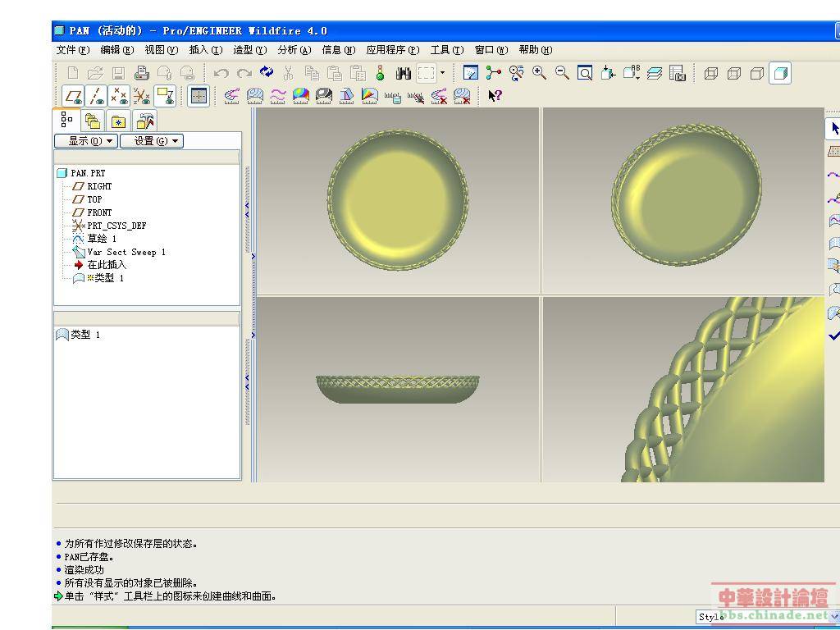Open the 分析 menu
The image size is (840, 630).
pyautogui.click(x=294, y=50)
